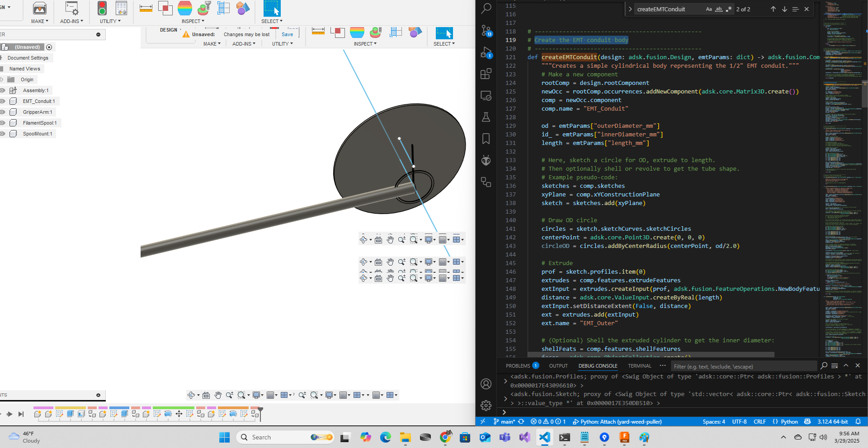Screen dimensions: 868x448
Task: Toggle Use Regular Expression in find
Action: point(729,9)
